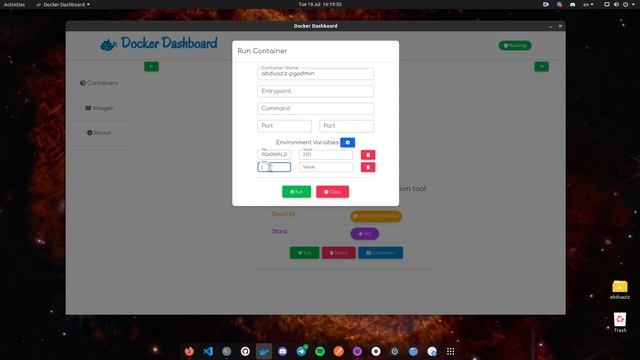Open Postman from the dock
Screen dimensions: 640x360
(338, 351)
